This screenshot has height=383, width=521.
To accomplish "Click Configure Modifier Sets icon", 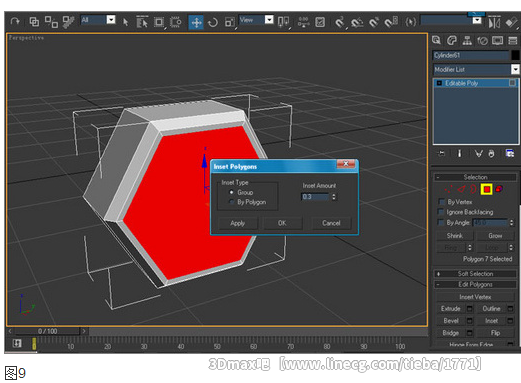I will (x=510, y=153).
